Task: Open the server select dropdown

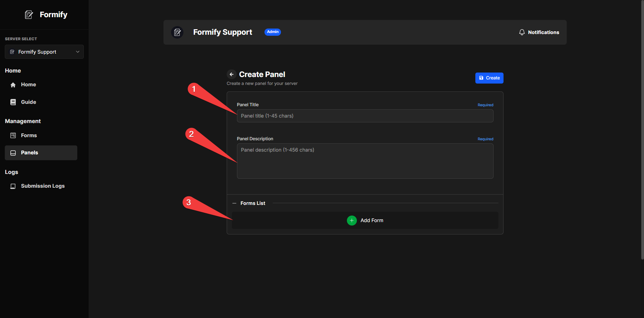Action: pos(44,52)
